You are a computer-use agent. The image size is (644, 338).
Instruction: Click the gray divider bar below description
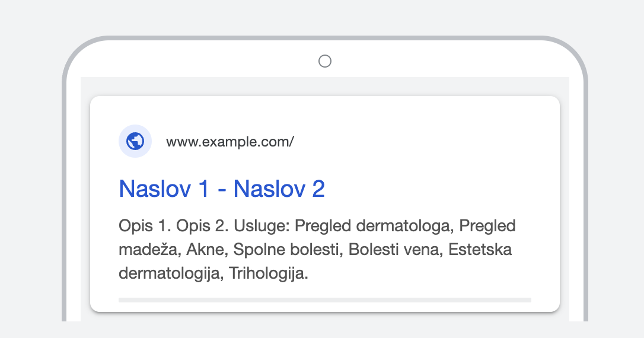324,300
